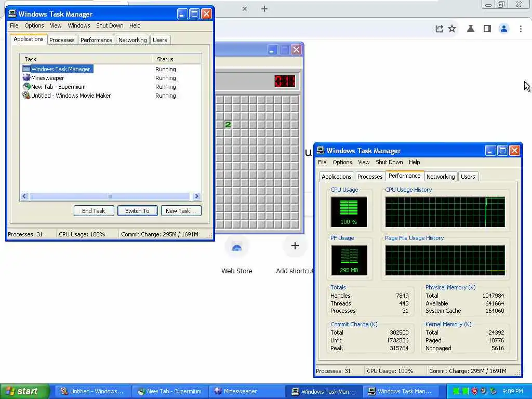Minimize the Minesweeper window
This screenshot has width=532, height=399.
(x=272, y=50)
